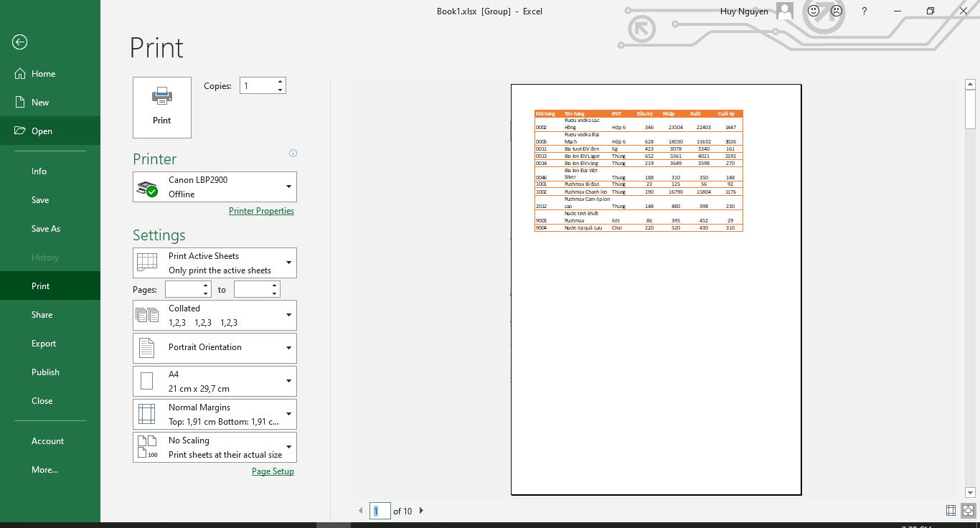
Task: Select Export in the left sidebar
Action: [x=44, y=344]
